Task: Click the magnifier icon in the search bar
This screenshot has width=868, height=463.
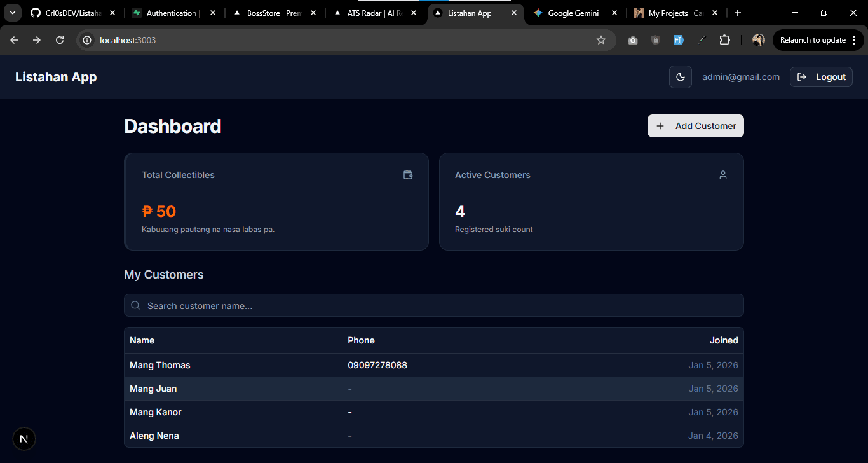Action: [x=135, y=305]
